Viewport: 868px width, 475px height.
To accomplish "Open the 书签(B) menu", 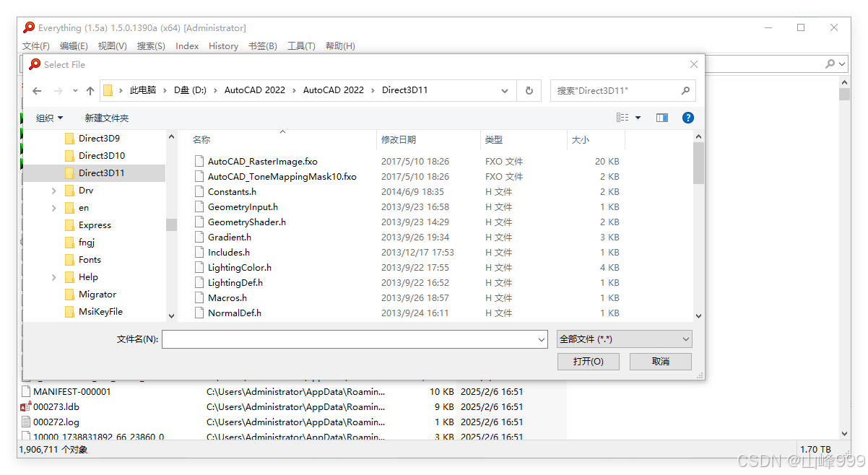I will coord(263,46).
